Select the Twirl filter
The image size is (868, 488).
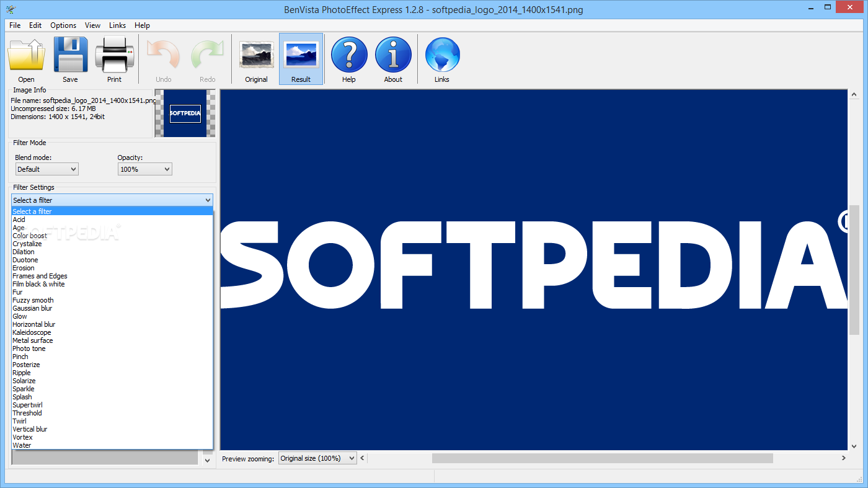tap(112, 421)
